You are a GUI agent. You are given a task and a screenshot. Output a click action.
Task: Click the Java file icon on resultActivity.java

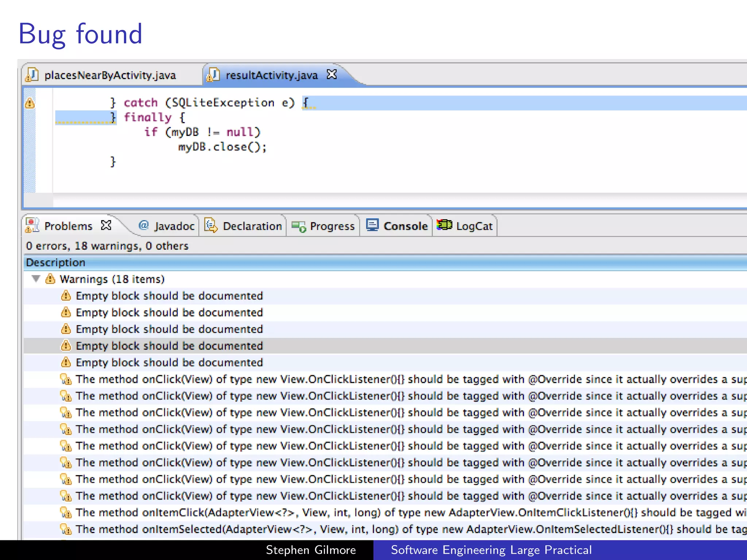[213, 75]
